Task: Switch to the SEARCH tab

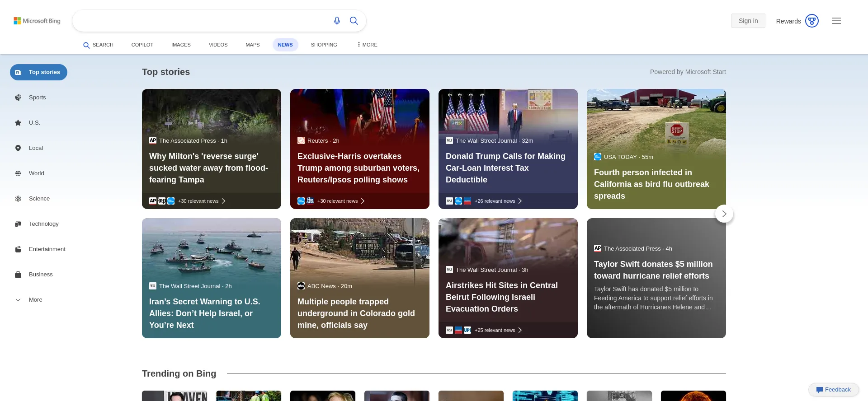Action: [98, 45]
